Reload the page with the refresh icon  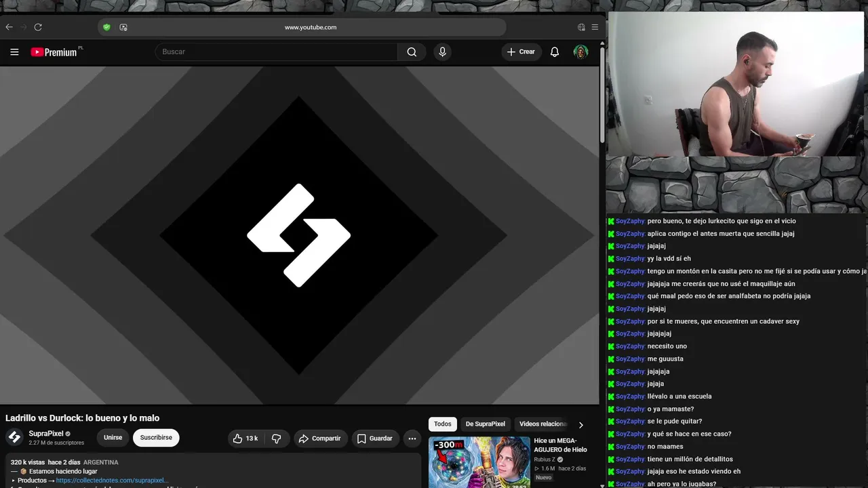click(38, 27)
